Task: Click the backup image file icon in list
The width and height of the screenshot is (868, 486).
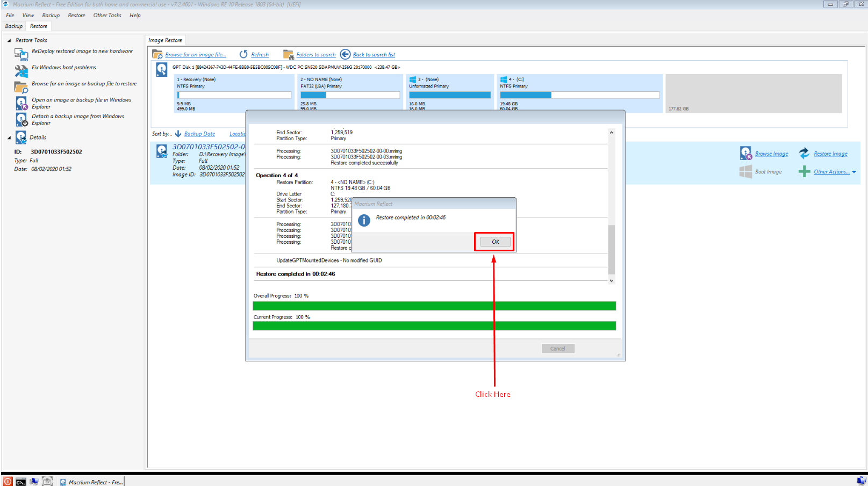Action: pyautogui.click(x=161, y=151)
